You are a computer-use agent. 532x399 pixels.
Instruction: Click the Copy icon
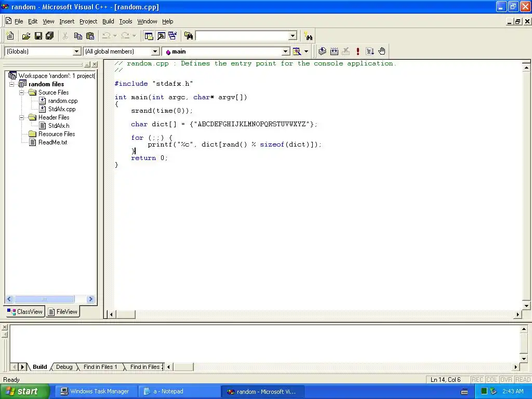[x=78, y=36]
